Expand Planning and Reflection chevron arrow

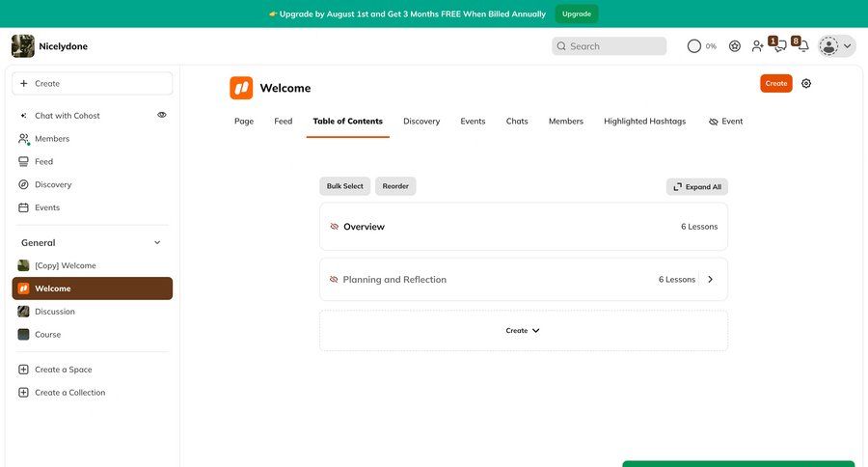click(x=710, y=279)
